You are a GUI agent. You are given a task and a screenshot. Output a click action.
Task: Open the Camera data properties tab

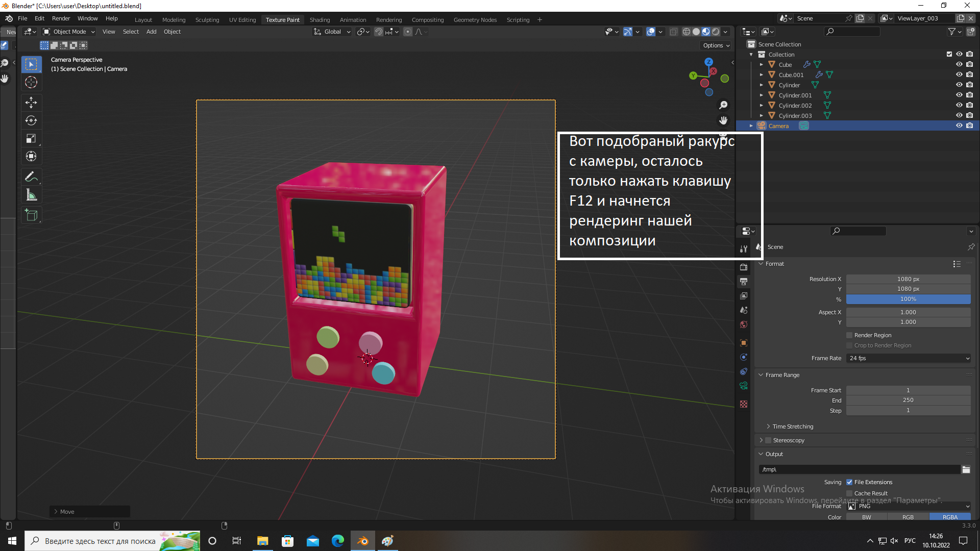point(744,385)
